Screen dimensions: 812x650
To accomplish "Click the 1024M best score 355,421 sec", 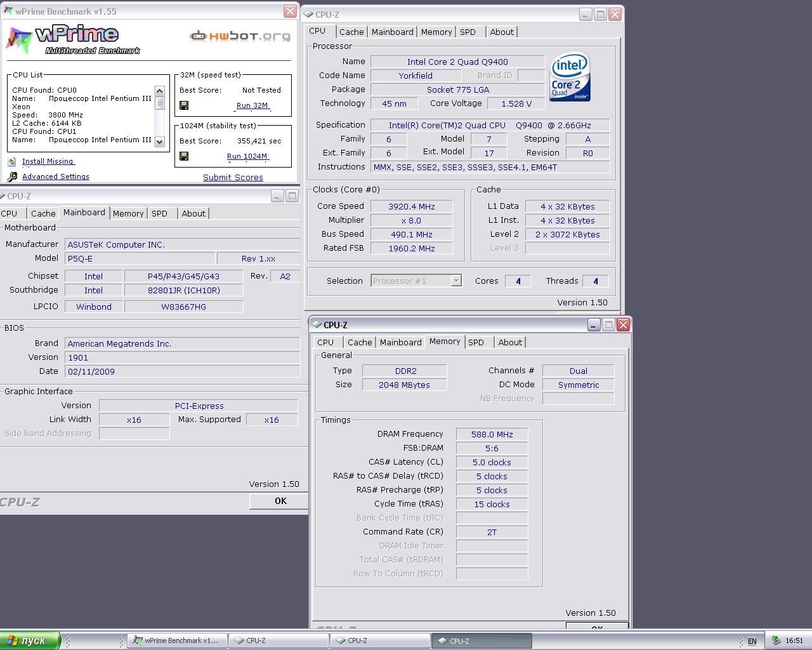I will click(259, 141).
